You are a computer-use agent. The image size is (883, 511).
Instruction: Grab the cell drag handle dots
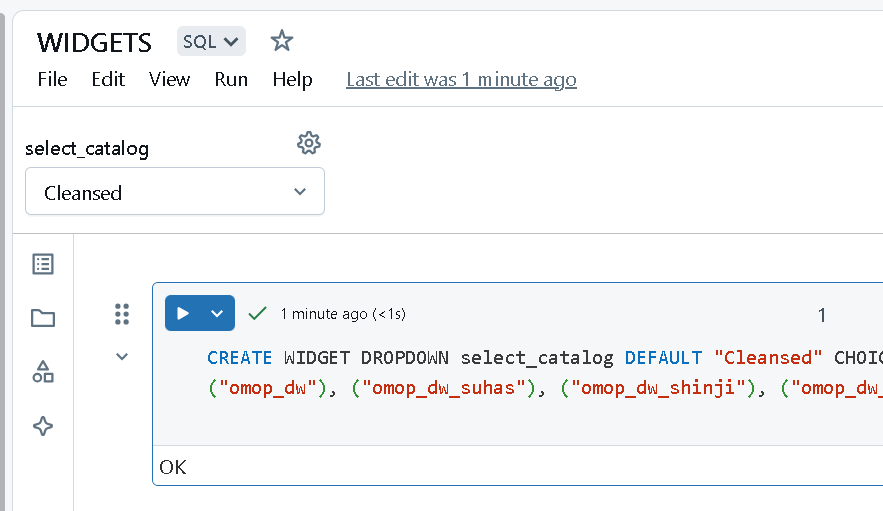[x=122, y=314]
